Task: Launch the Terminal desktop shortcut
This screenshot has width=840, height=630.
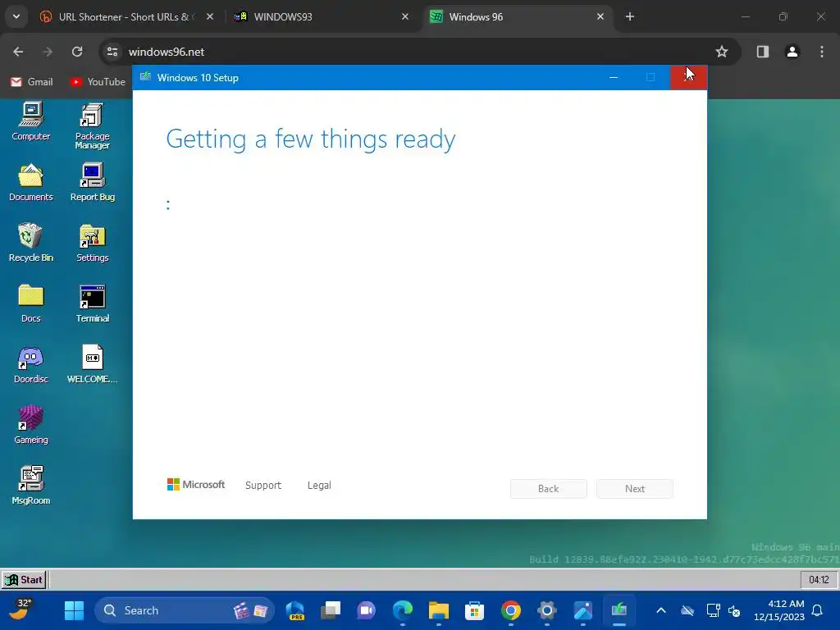Action: point(92,304)
